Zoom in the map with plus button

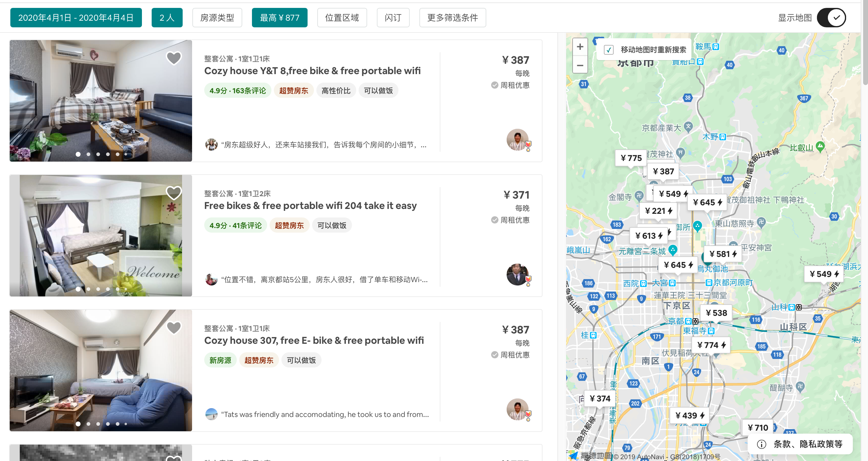tap(580, 46)
